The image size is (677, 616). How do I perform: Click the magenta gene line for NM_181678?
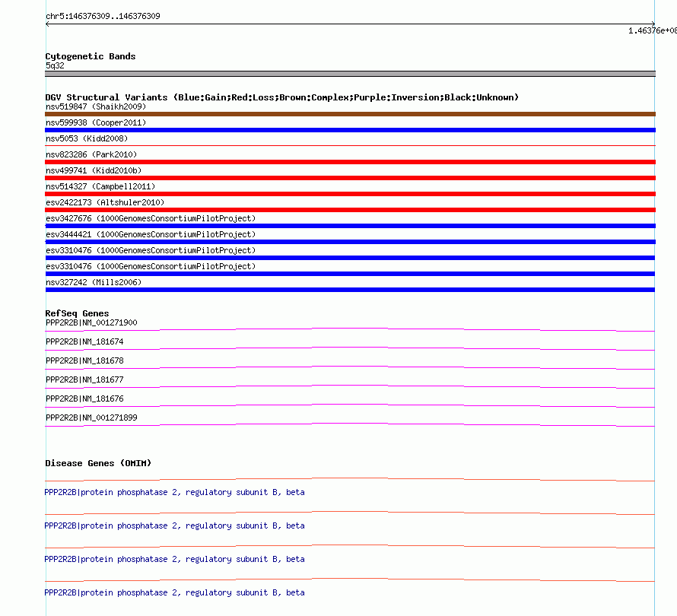(350, 368)
